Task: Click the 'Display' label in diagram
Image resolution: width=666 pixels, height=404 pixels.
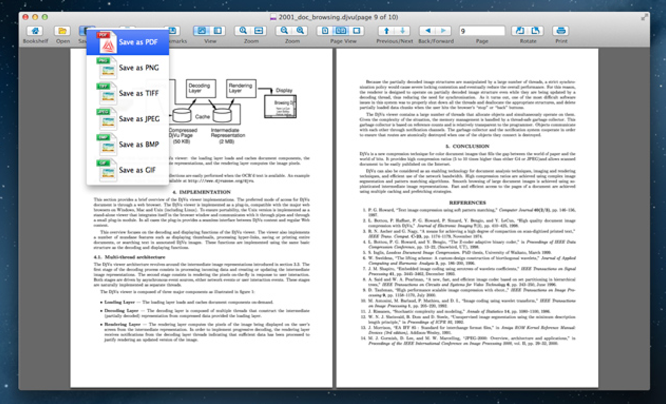Action: [284, 90]
